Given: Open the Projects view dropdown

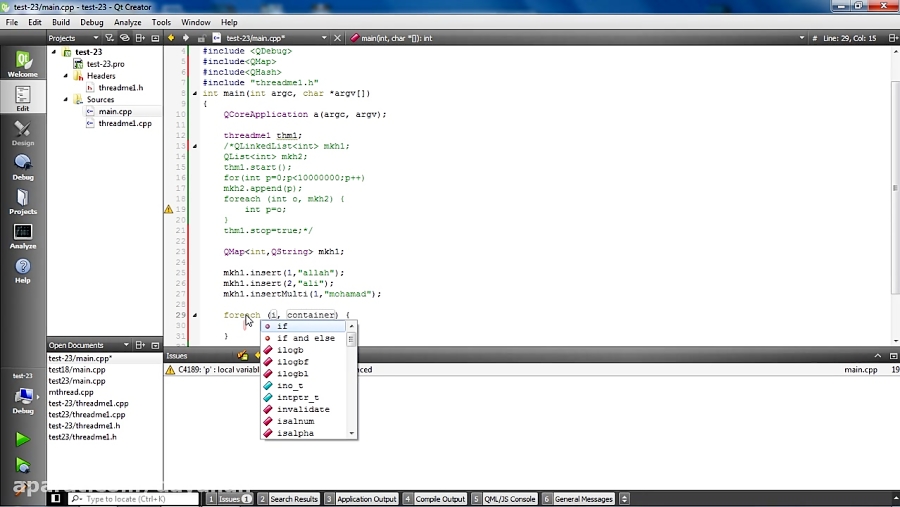Looking at the screenshot, I should [x=97, y=38].
